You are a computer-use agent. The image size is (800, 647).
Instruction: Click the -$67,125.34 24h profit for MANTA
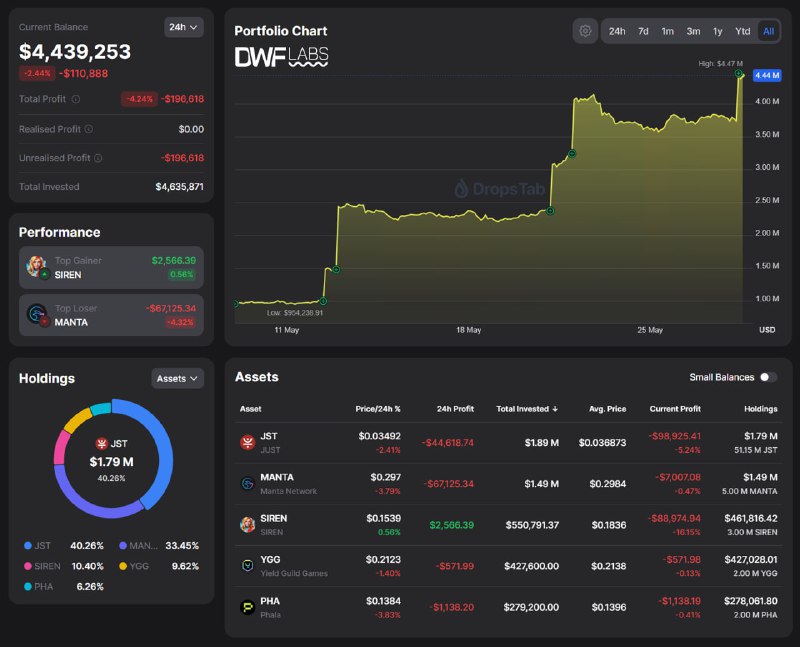(x=448, y=484)
